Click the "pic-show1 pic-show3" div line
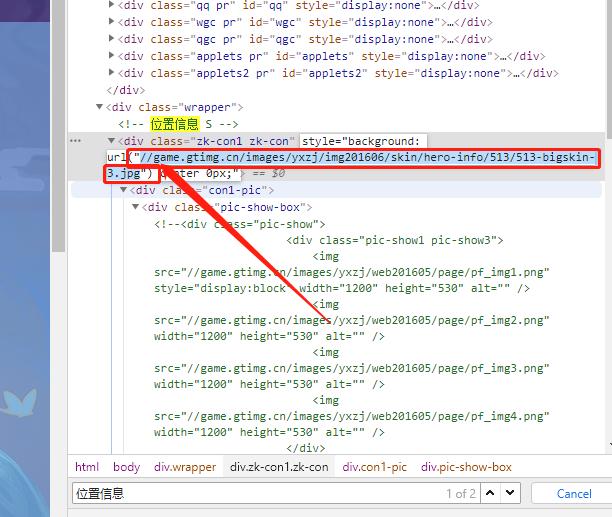 395,240
